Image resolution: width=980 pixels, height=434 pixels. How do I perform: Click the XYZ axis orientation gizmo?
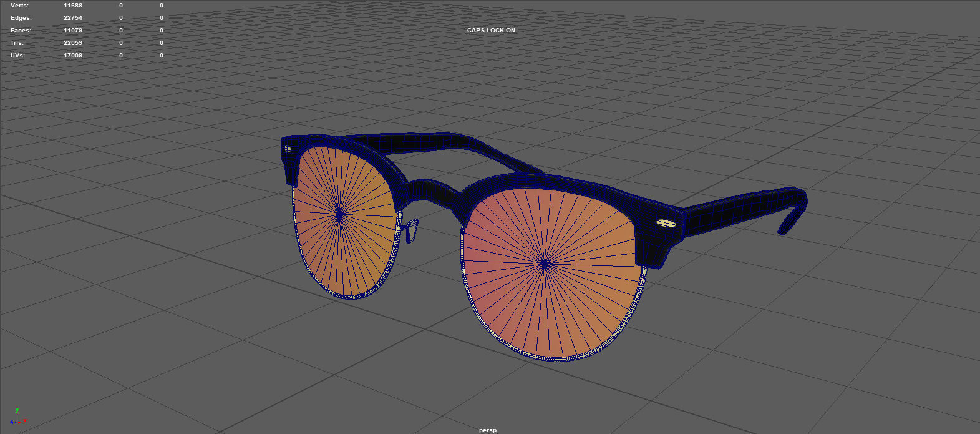click(x=17, y=417)
